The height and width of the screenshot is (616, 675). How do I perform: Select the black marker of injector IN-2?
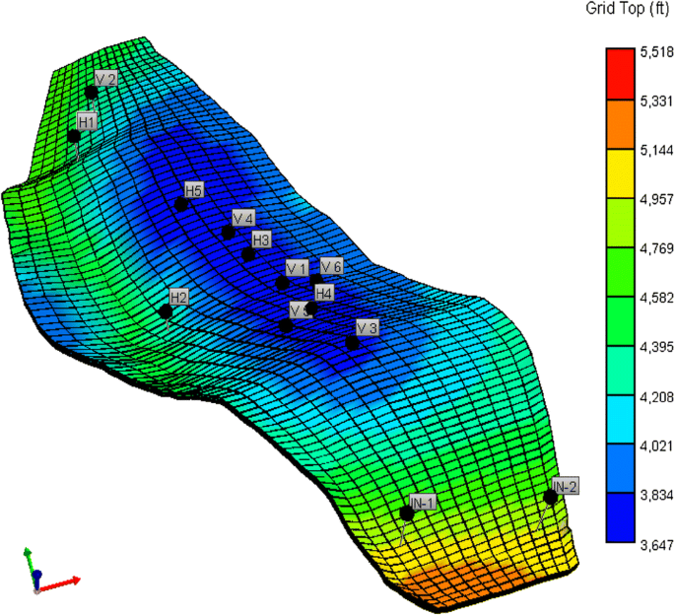(550, 497)
